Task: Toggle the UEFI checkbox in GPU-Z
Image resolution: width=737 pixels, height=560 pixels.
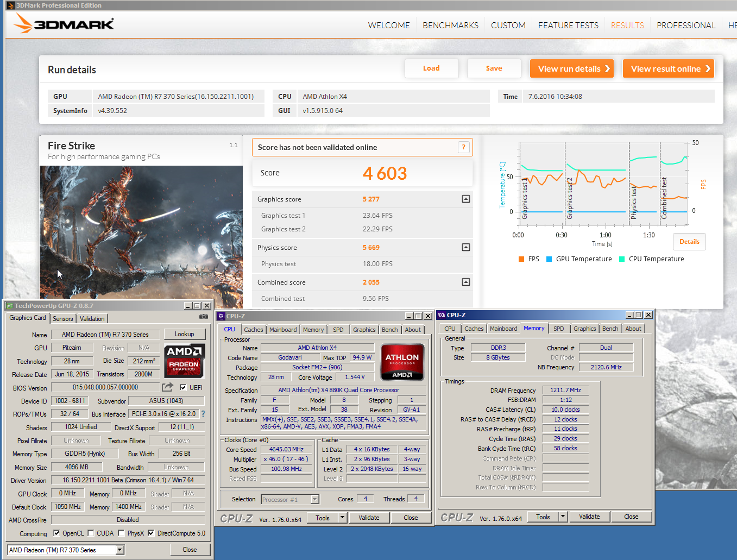Action: 183,387
